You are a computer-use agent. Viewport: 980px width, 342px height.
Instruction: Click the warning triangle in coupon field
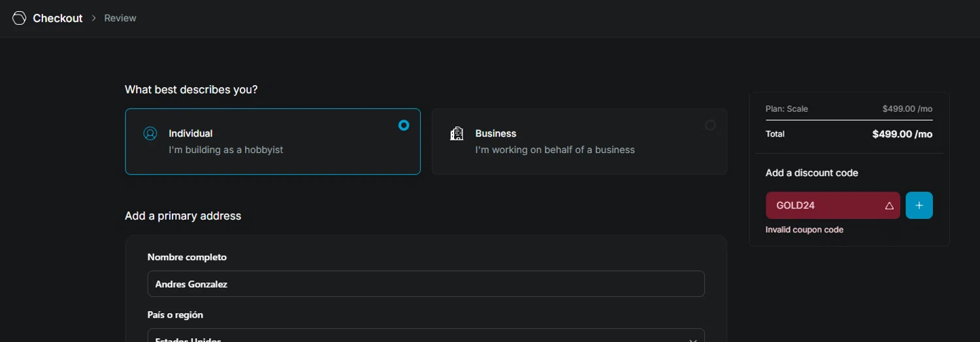coord(889,205)
